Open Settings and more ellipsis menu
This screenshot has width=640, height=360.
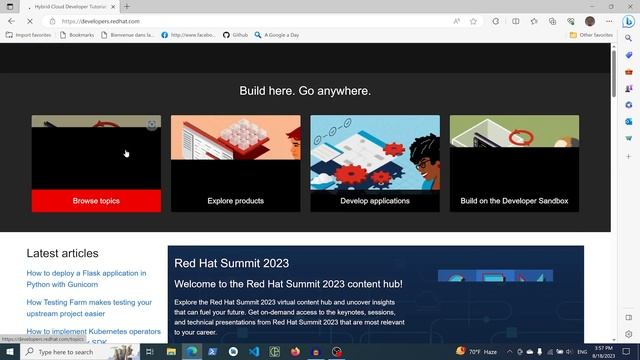click(609, 21)
